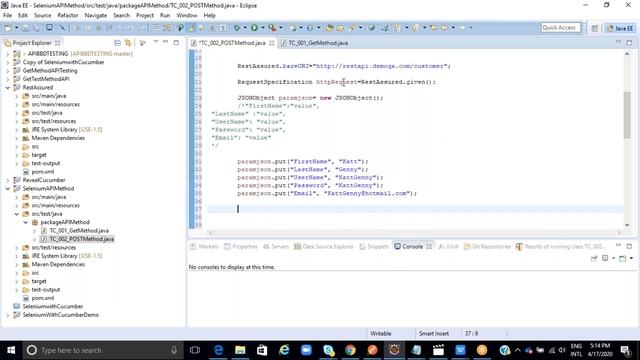Image resolution: width=640 pixels, height=360 pixels.
Task: Click the Display Selected Console icon
Action: tap(605, 258)
